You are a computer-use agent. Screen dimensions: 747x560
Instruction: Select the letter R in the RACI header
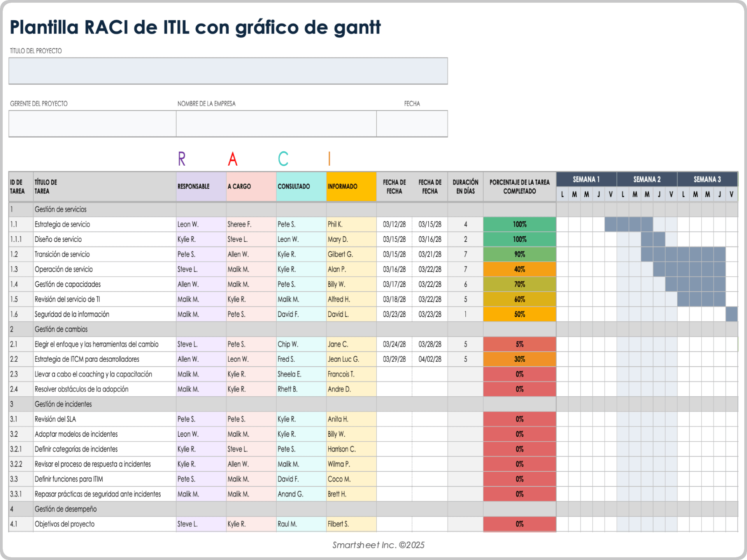coord(182,158)
